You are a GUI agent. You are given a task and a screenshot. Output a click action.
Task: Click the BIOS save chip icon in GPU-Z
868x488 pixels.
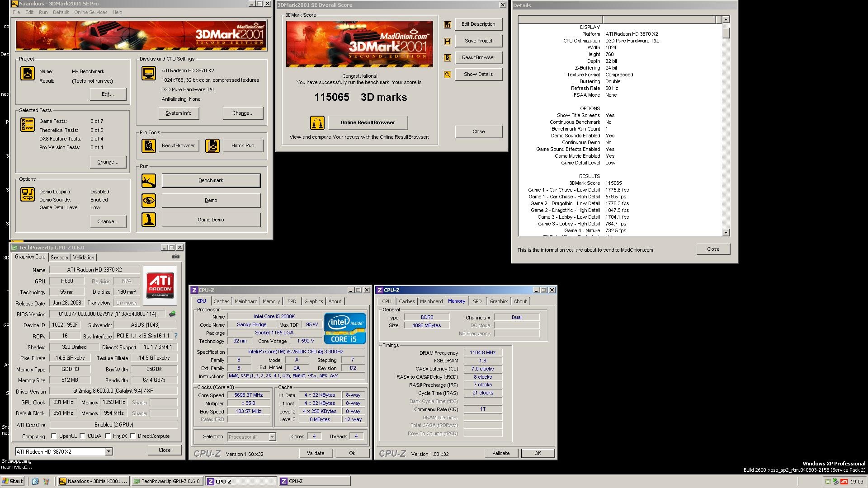172,314
